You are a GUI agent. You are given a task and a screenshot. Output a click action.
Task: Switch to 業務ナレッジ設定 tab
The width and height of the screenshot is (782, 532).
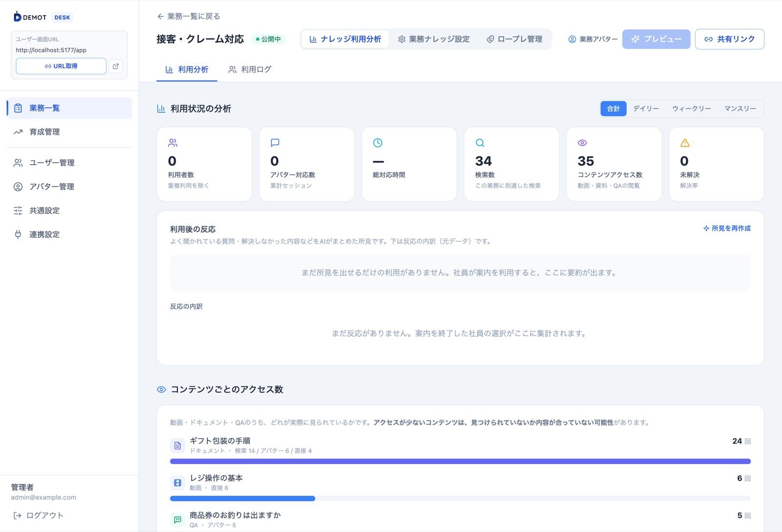434,39
